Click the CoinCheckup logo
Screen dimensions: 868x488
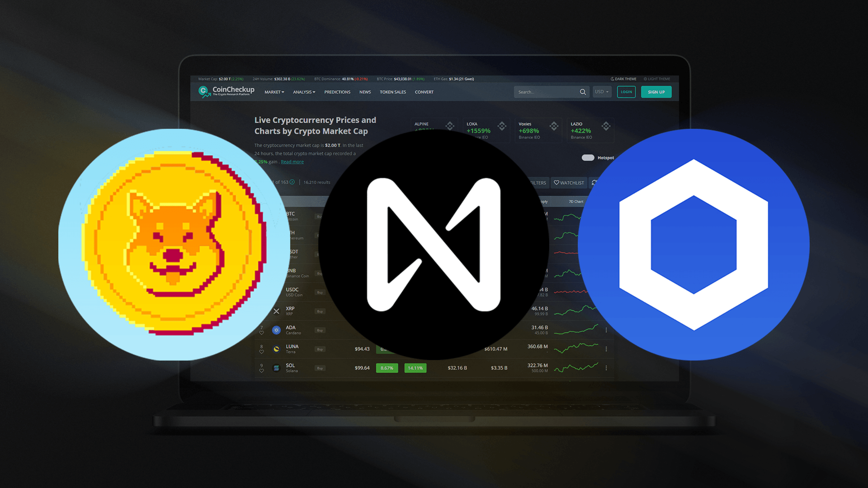click(x=226, y=91)
